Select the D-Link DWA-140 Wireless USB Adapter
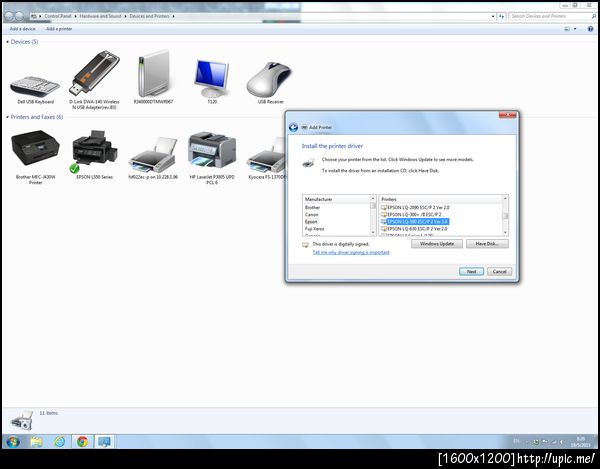This screenshot has height=469, width=600. coord(94,80)
